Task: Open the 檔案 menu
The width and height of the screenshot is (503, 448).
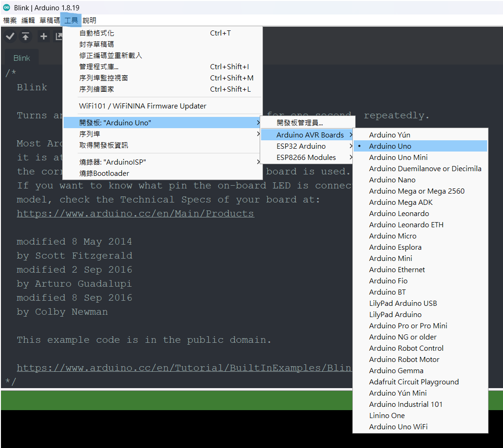Action: click(10, 21)
